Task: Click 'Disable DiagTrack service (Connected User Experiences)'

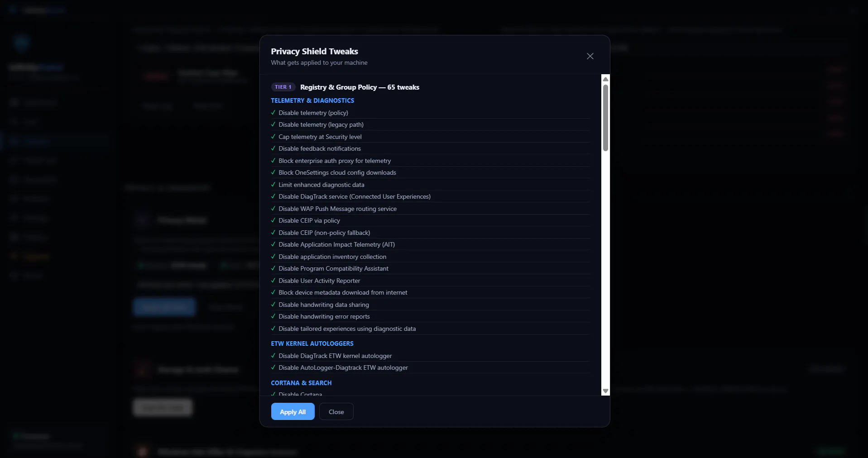Action: point(431,196)
